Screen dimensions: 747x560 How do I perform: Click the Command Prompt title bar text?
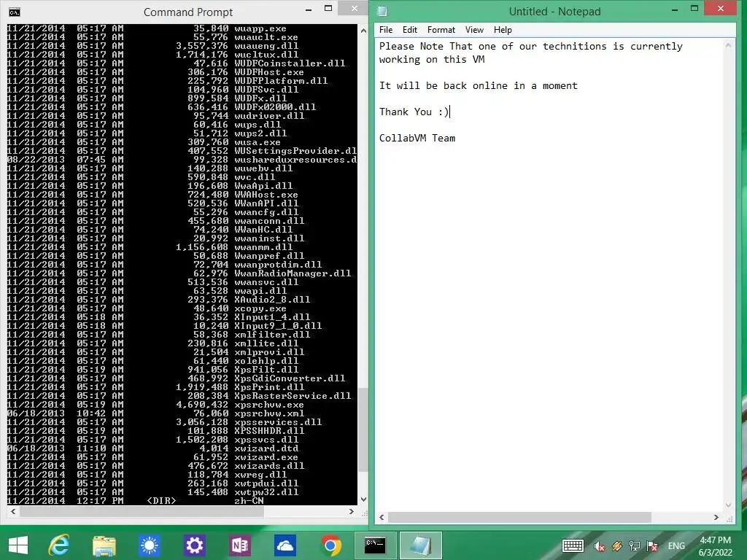(x=188, y=12)
